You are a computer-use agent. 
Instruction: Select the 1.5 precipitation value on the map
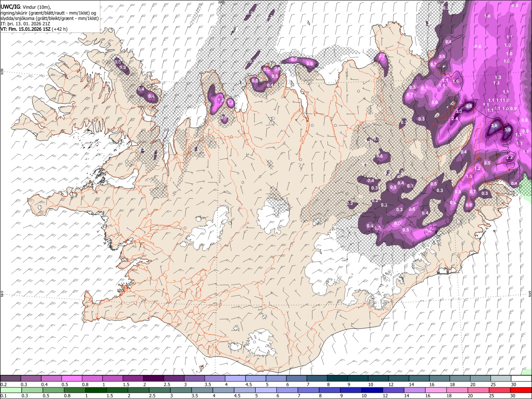469,176
